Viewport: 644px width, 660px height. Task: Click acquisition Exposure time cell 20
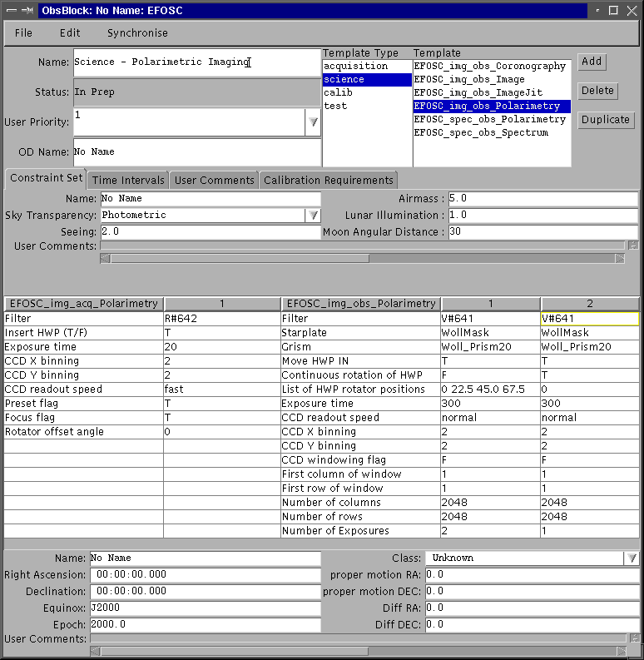tap(222, 347)
